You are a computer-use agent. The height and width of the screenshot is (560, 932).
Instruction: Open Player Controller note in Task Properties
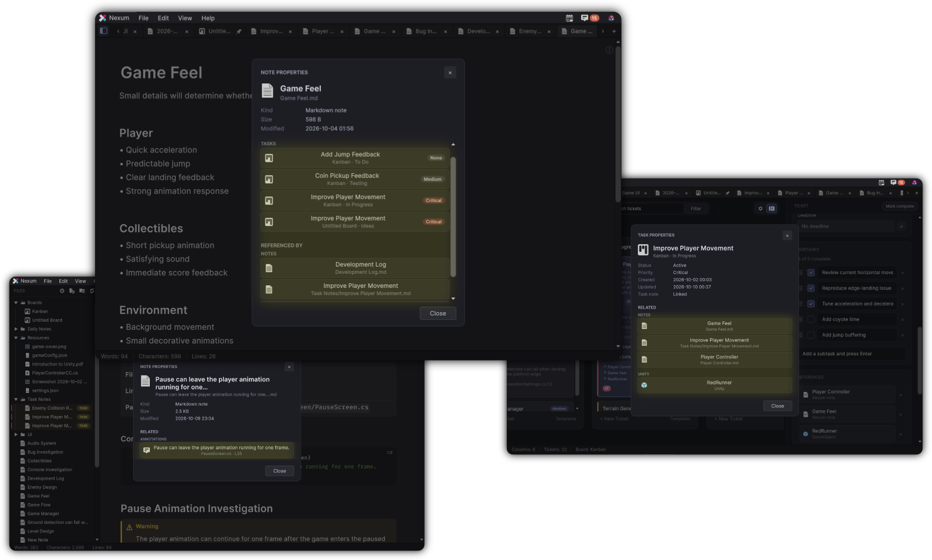pos(715,359)
